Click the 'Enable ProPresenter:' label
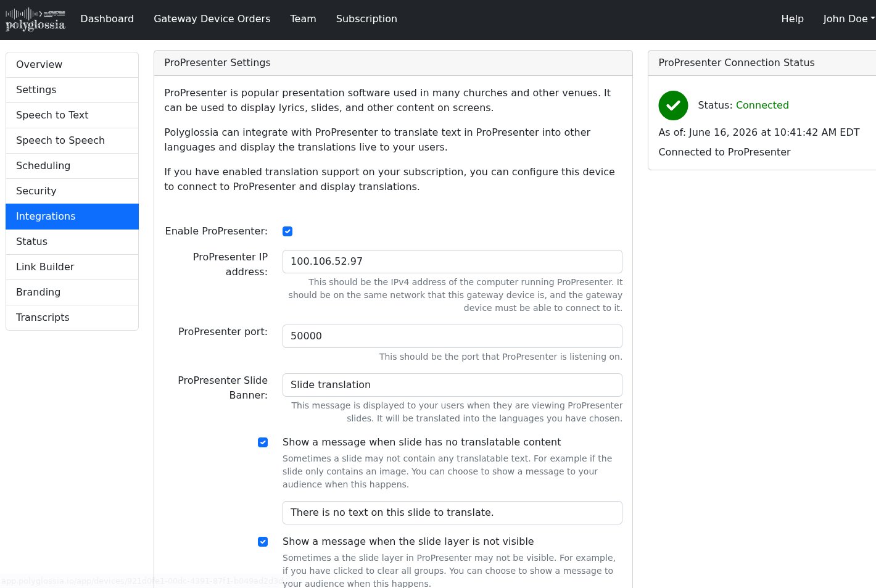 click(x=216, y=231)
